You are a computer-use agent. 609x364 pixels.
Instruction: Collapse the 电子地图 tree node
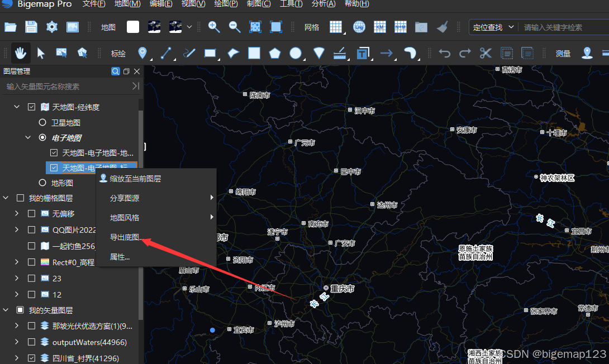(x=28, y=137)
